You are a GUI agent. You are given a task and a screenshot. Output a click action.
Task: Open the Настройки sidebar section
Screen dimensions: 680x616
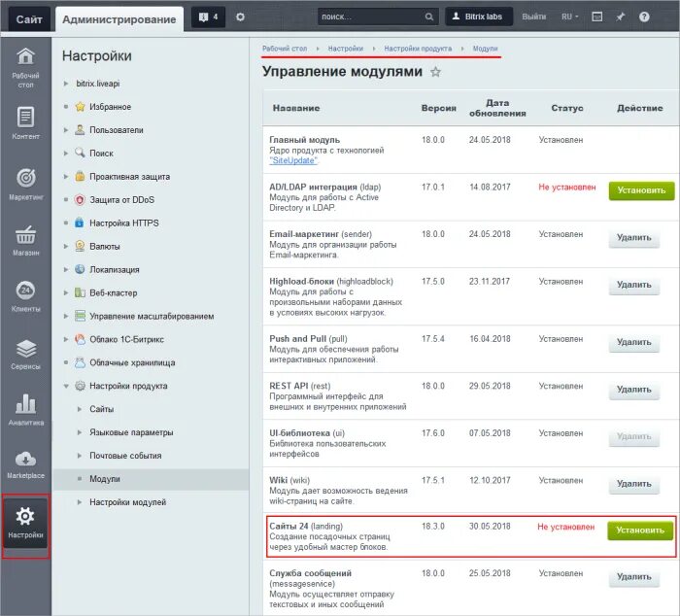tap(25, 523)
